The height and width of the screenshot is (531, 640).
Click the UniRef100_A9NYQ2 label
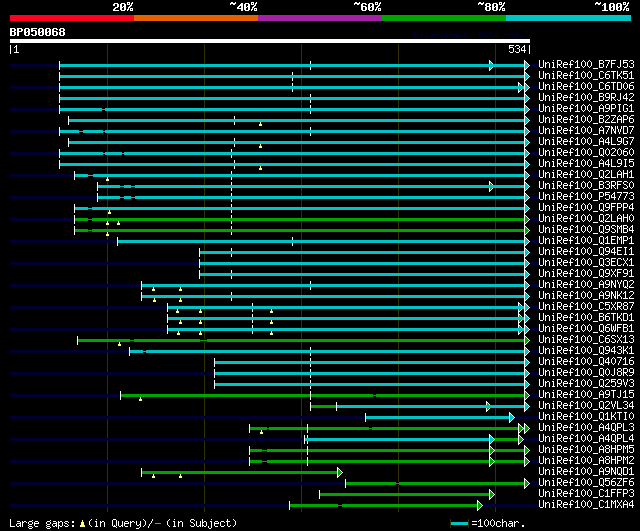coord(586,285)
